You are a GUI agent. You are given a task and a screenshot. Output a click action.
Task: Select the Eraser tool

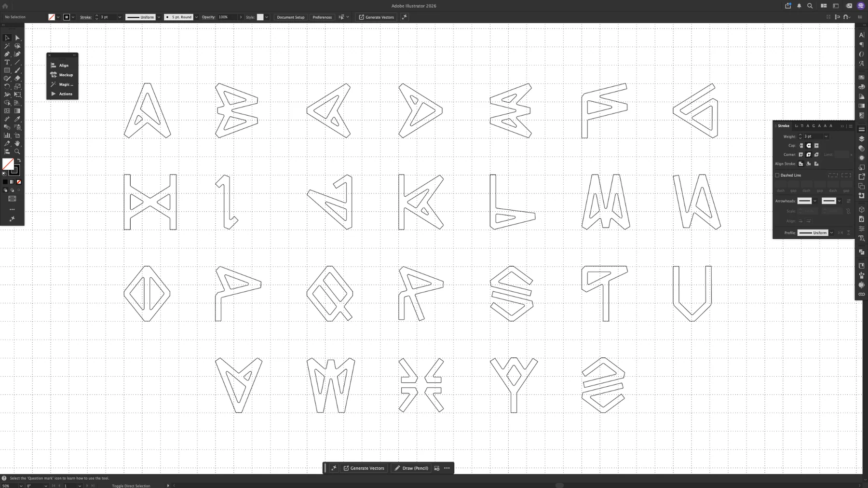tap(17, 78)
